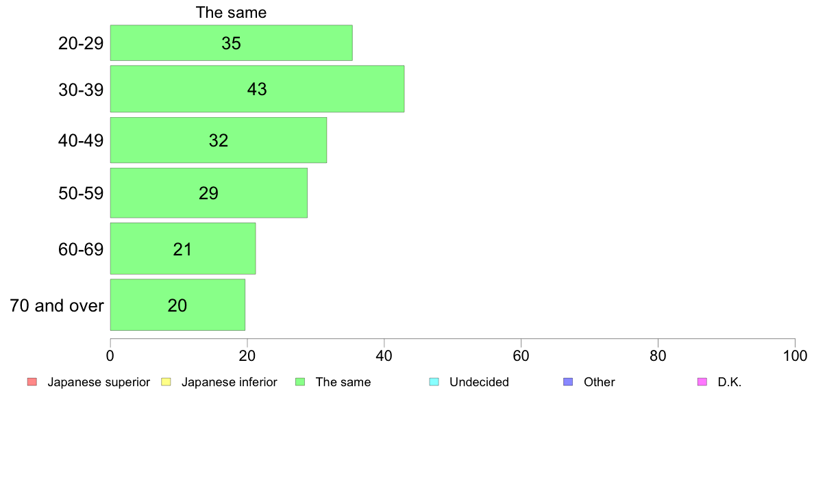Click the Japanese inferior yellow legend swatch

coord(166,382)
